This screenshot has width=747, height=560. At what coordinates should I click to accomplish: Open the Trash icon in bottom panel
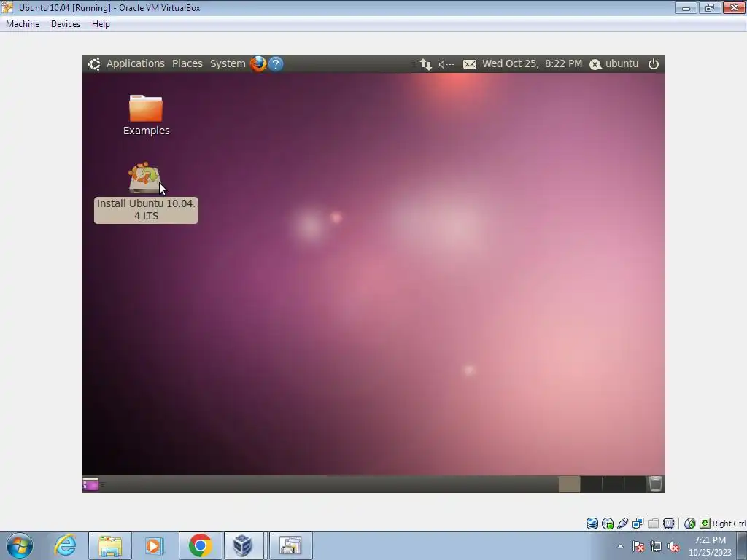656,484
